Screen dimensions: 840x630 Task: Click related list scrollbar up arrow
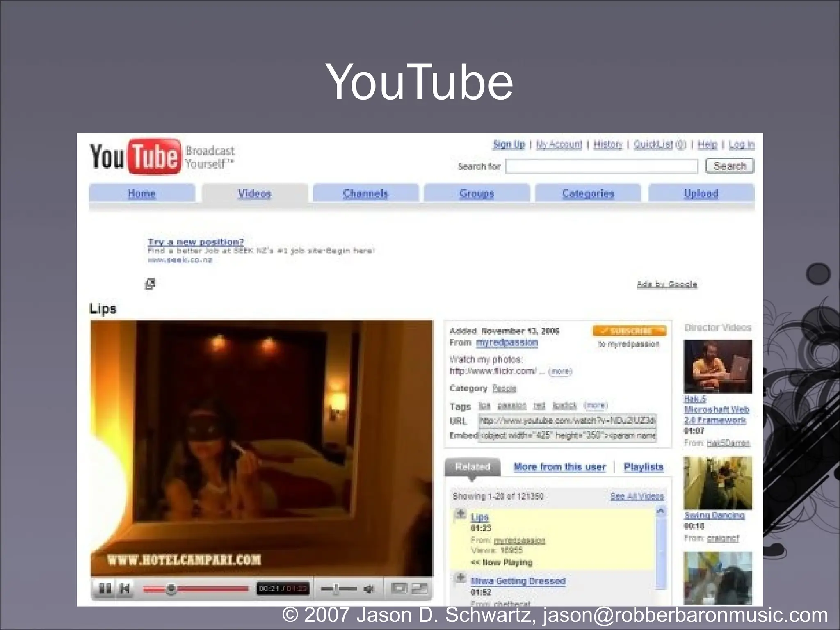(x=661, y=511)
